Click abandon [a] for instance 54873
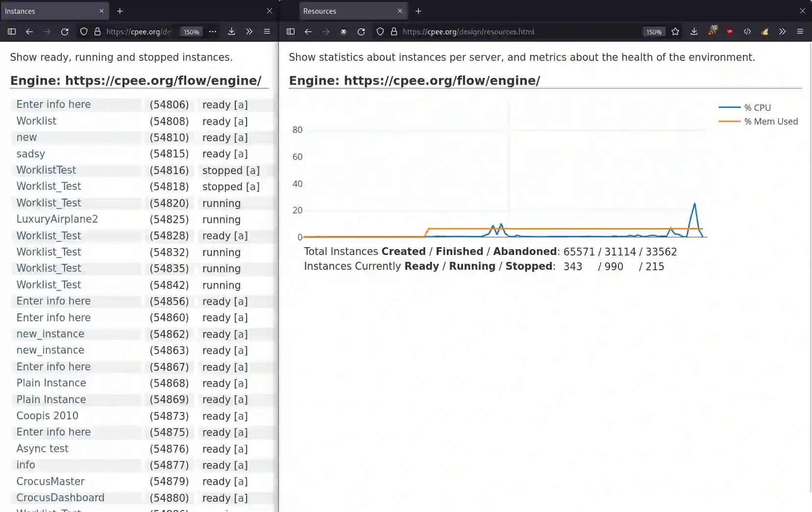 tap(241, 416)
